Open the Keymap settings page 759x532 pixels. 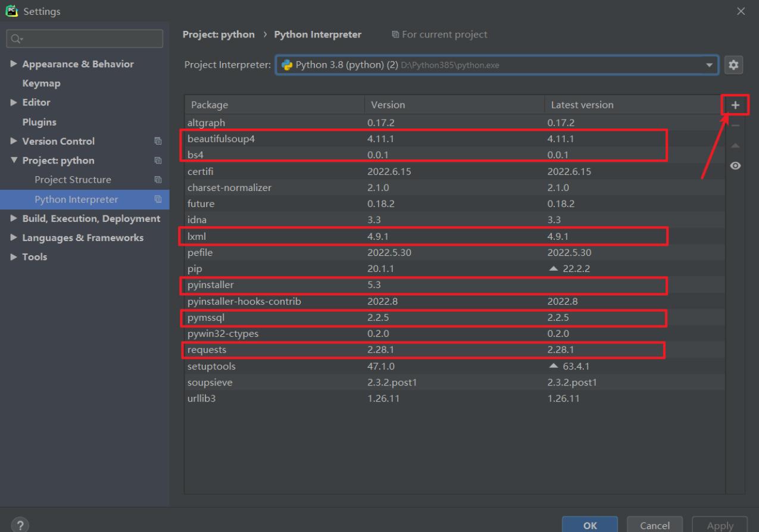click(41, 83)
